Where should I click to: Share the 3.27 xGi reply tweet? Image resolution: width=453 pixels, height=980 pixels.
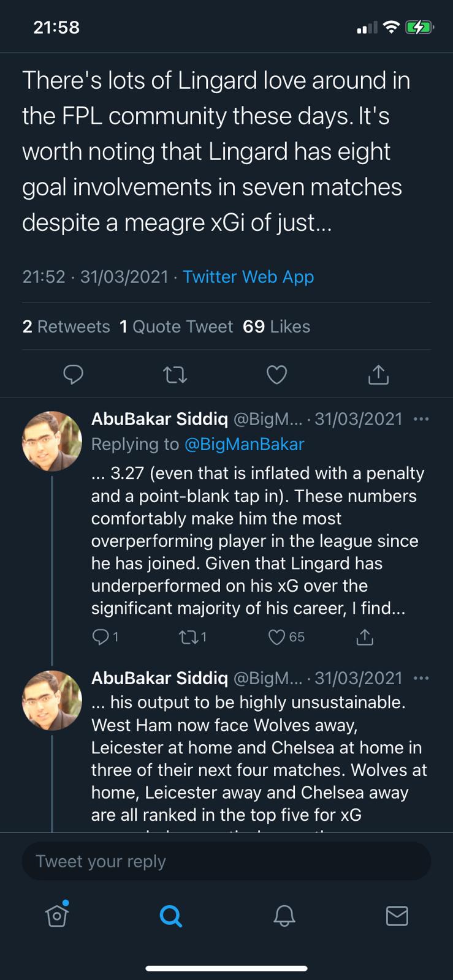pyautogui.click(x=365, y=637)
